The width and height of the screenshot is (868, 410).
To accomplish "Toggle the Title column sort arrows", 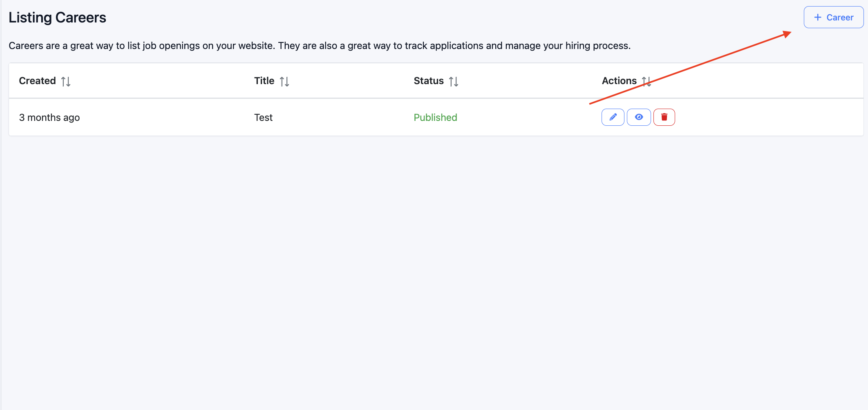I will (x=284, y=82).
